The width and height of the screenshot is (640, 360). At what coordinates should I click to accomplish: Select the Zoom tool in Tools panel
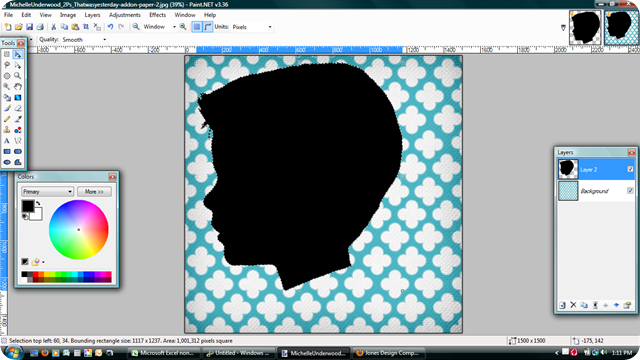click(x=18, y=76)
